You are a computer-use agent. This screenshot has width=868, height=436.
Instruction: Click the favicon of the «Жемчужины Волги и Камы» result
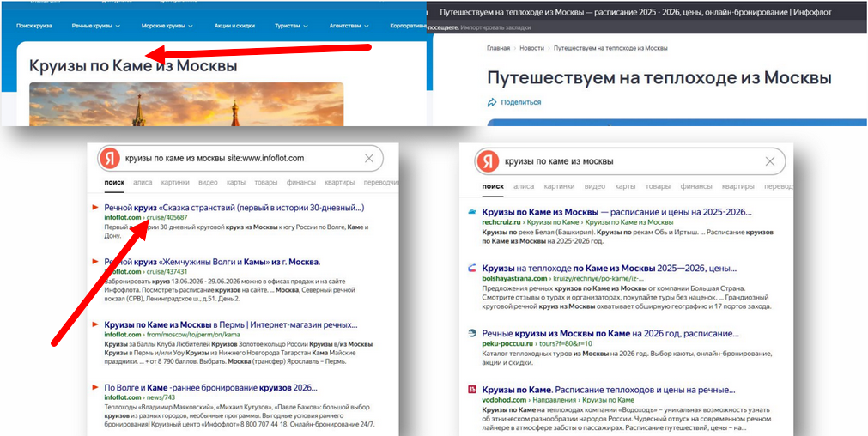point(94,261)
